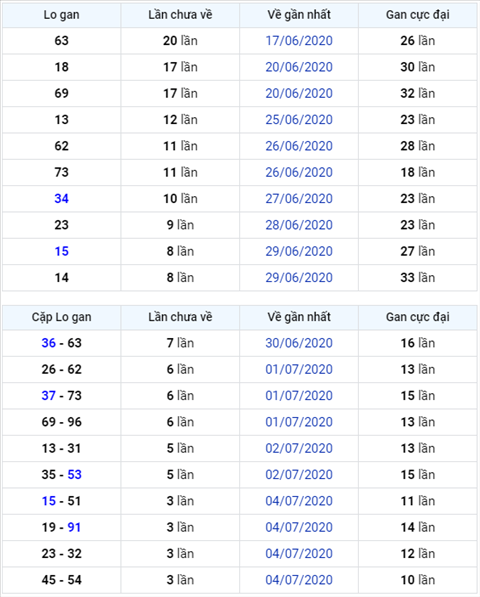Screen dimensions: 480x597
Task: Select the first table's Gan cực đại header
Action: coord(418,15)
